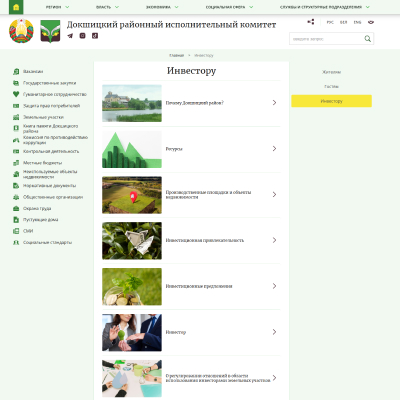Click the magnifier icon in search box
Screen dimensions: 400x400
coord(367,39)
